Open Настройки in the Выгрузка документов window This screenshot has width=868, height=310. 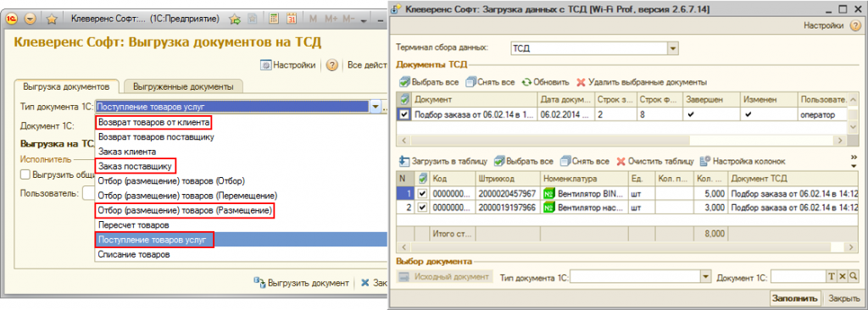(x=288, y=64)
